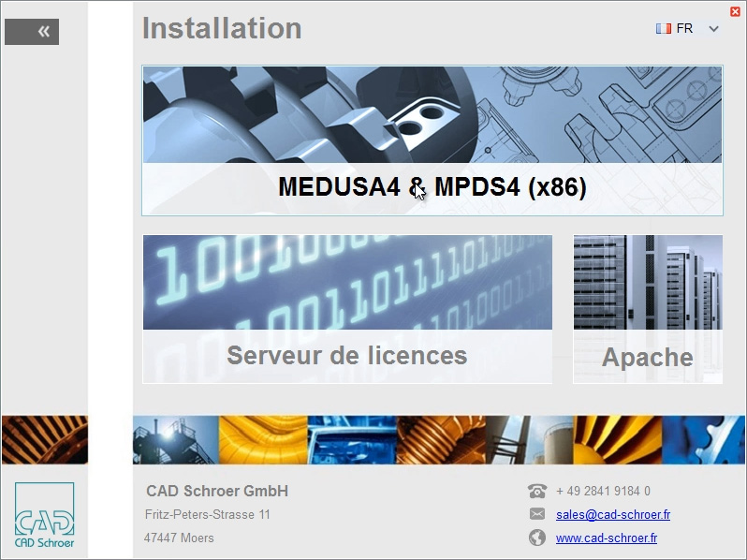Click the telephone icon
The height and width of the screenshot is (560, 747).
537,491
